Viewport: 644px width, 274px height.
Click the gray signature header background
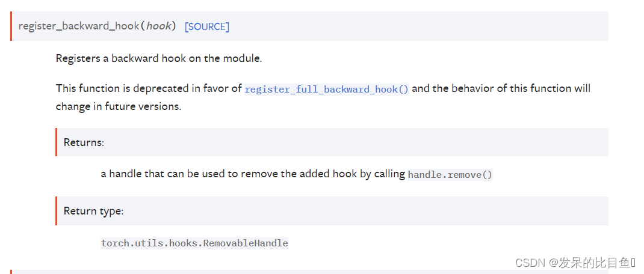[410, 26]
